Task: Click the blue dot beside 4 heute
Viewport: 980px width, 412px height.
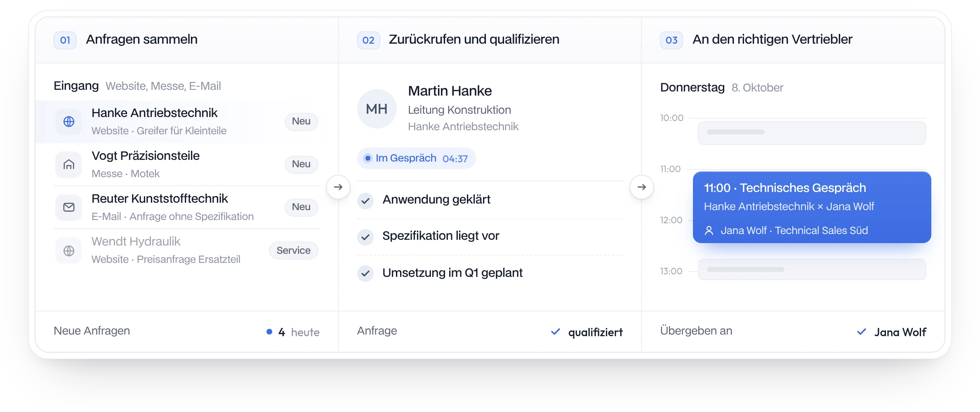Action: [x=269, y=332]
